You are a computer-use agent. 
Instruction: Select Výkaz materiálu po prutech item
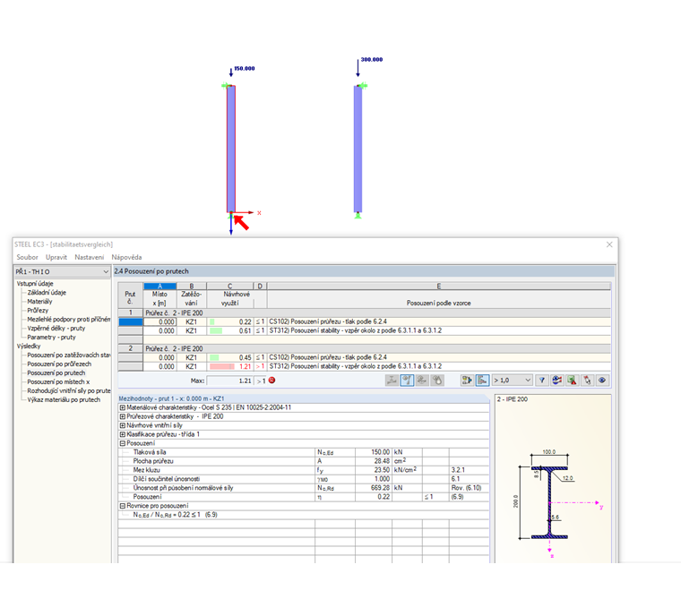pyautogui.click(x=64, y=400)
